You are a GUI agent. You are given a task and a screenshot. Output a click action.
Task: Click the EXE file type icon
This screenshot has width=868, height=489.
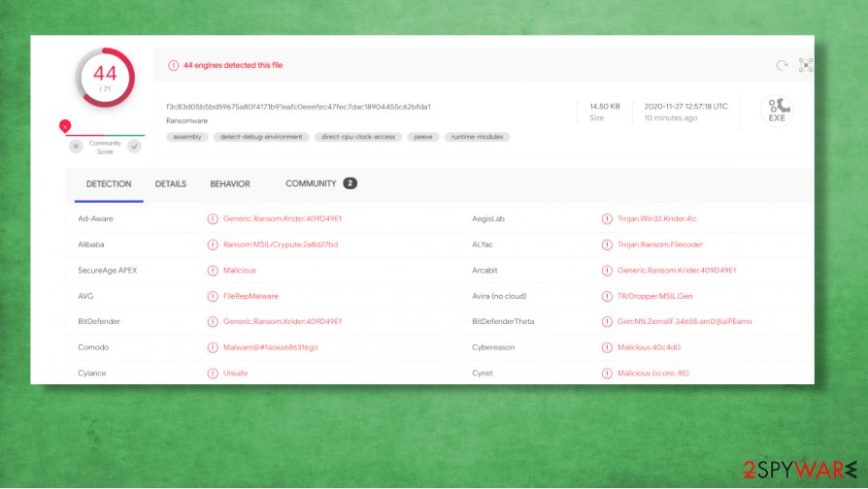[x=777, y=111]
